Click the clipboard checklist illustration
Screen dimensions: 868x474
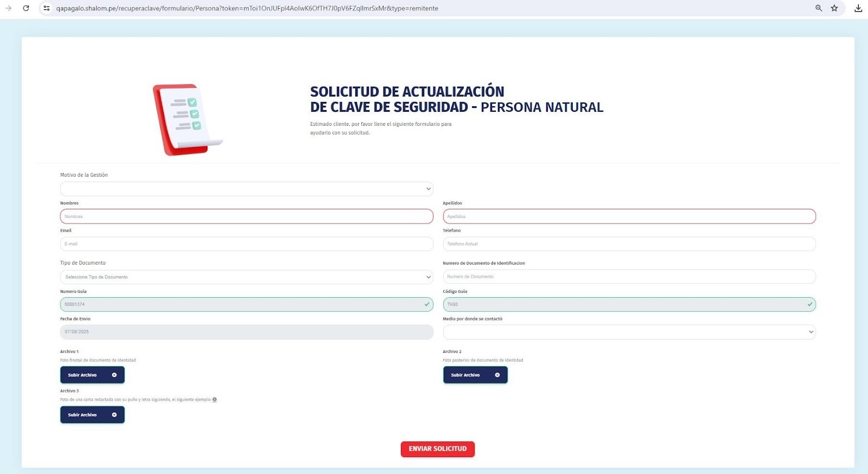click(x=187, y=119)
